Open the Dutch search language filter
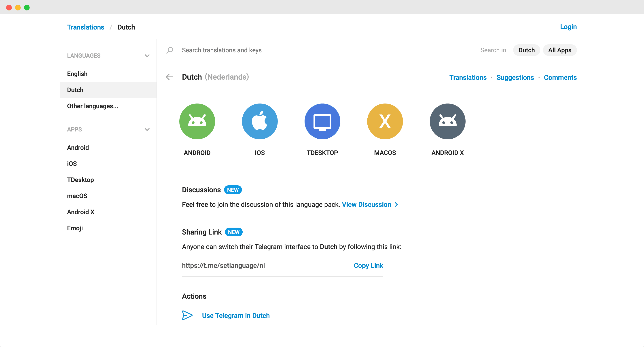This screenshot has height=347, width=644. [526, 50]
